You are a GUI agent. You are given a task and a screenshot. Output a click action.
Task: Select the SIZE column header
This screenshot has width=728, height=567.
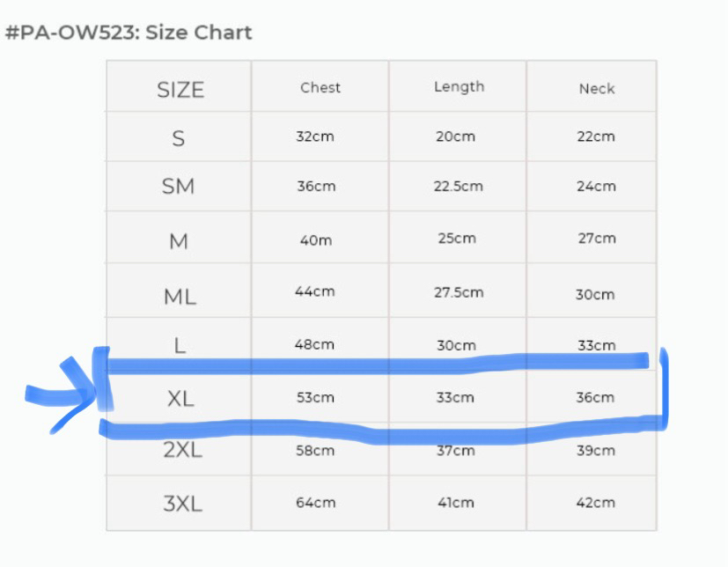[180, 89]
